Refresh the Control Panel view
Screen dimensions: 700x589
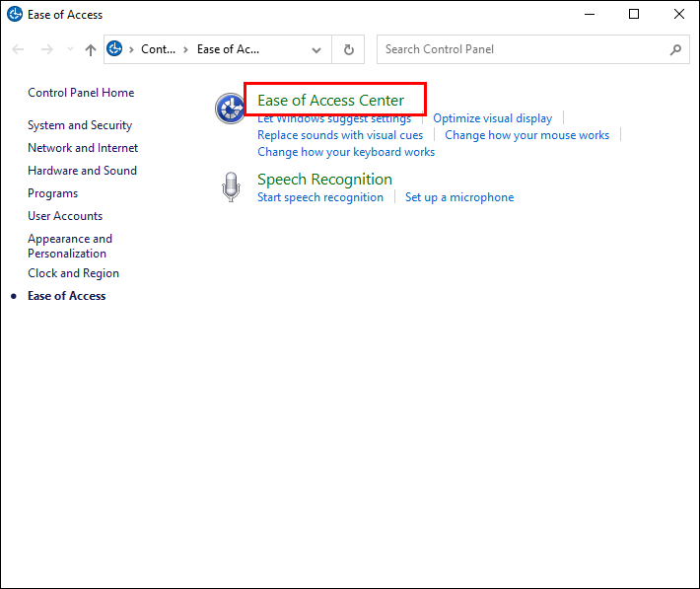[x=348, y=49]
